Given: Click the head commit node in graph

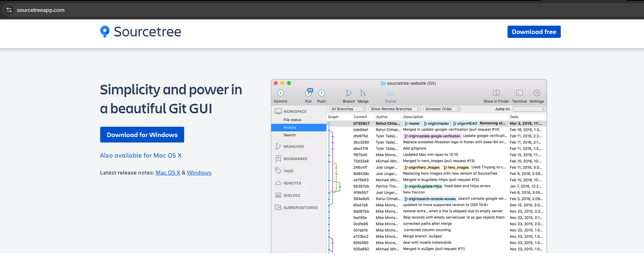Looking at the screenshot, I should [329, 124].
